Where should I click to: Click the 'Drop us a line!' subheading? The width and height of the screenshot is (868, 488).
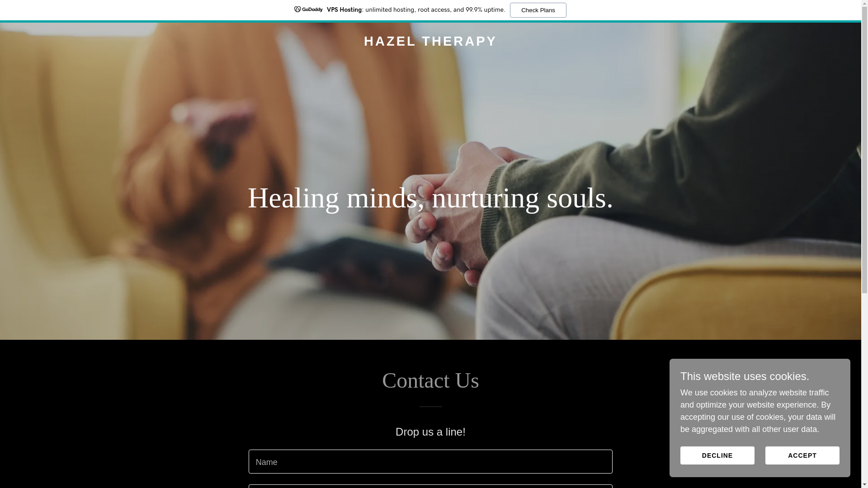click(x=430, y=432)
